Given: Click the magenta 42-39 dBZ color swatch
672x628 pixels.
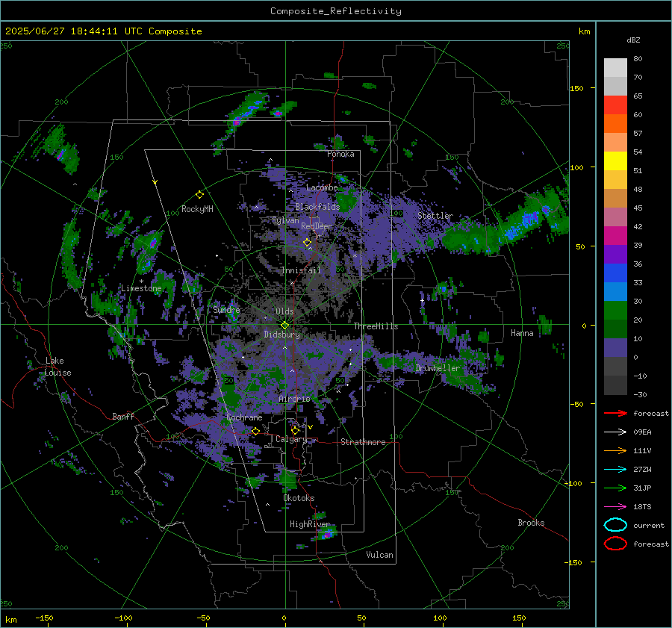Looking at the screenshot, I should coord(615,236).
